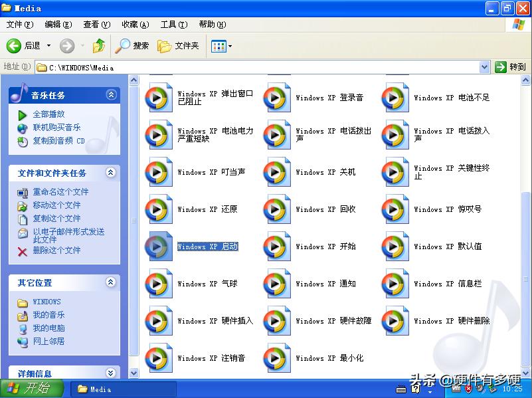Collapse the 音乐任务 panel

point(110,94)
